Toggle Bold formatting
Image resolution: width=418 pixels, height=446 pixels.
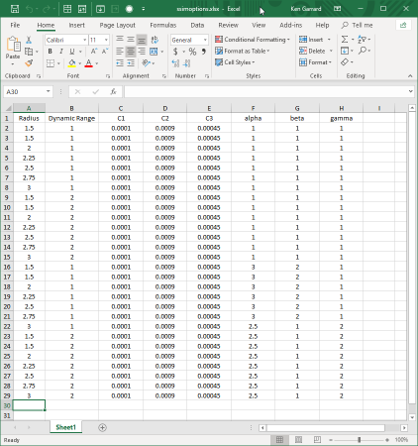click(x=50, y=51)
